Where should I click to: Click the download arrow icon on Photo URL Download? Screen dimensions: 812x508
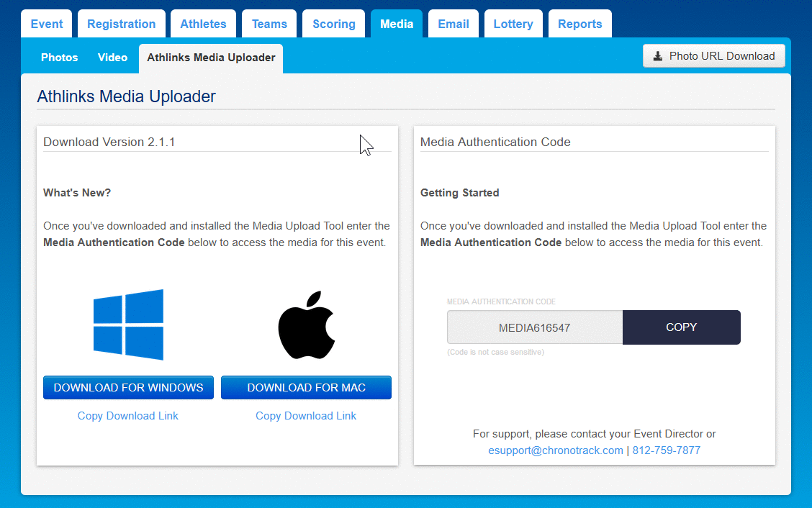pos(658,56)
